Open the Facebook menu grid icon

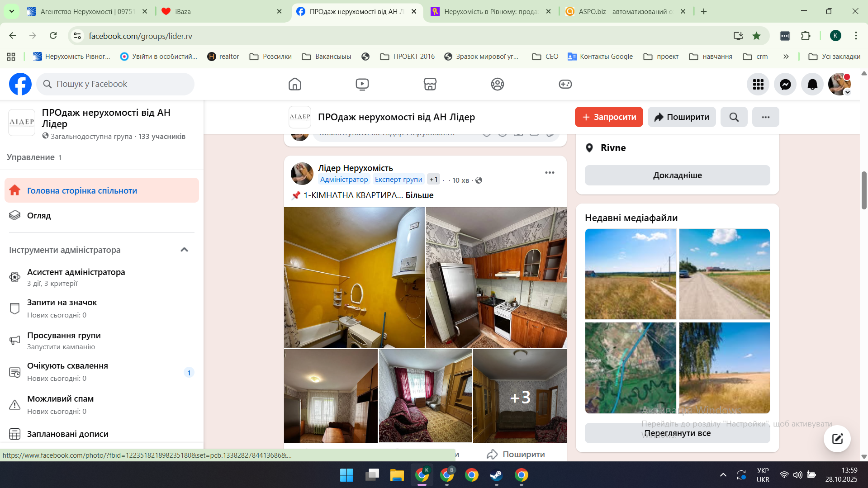[758, 84]
